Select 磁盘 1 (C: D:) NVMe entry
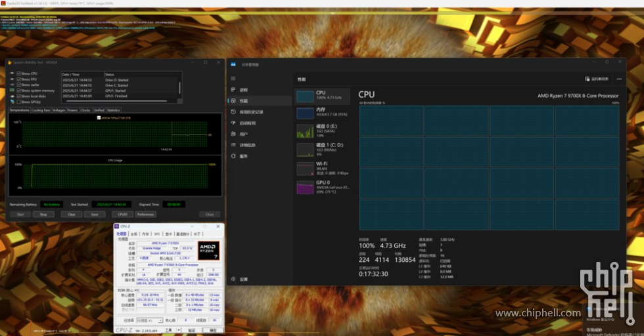The image size is (644, 336). (323, 150)
